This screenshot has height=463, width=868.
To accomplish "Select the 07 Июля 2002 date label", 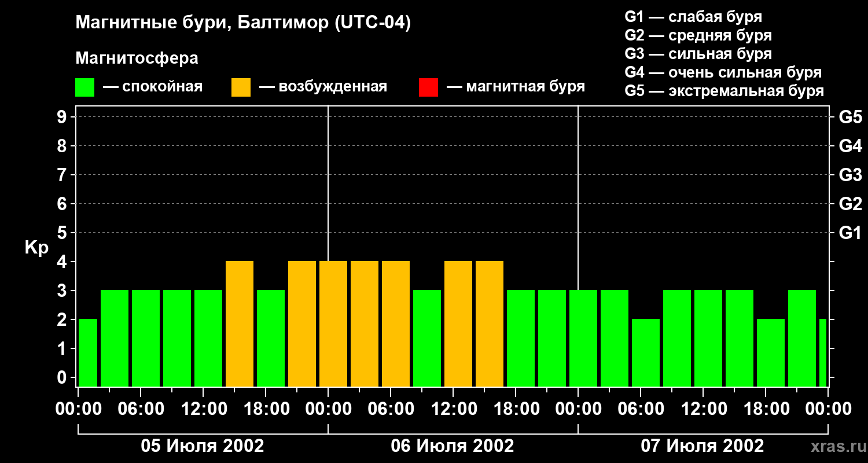I will 702,446.
